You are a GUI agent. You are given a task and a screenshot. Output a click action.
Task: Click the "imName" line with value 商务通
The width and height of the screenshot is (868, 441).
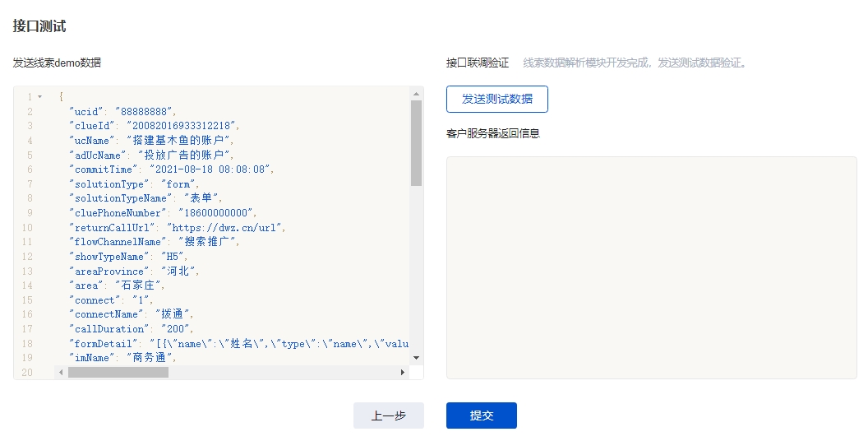[x=123, y=358]
